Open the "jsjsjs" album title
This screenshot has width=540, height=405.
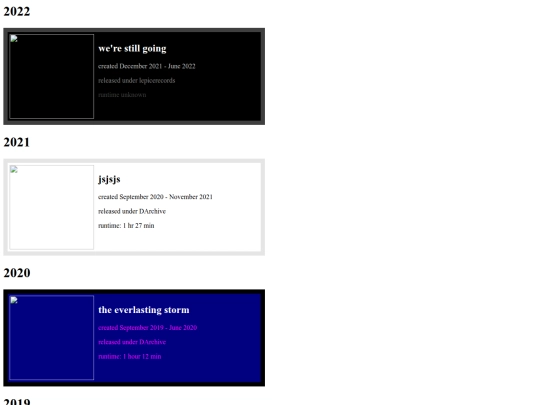coord(109,179)
